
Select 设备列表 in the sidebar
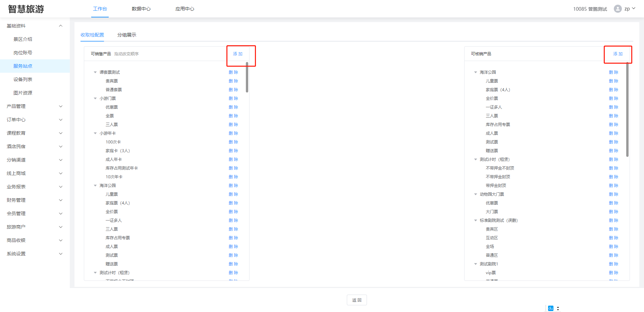coord(23,79)
